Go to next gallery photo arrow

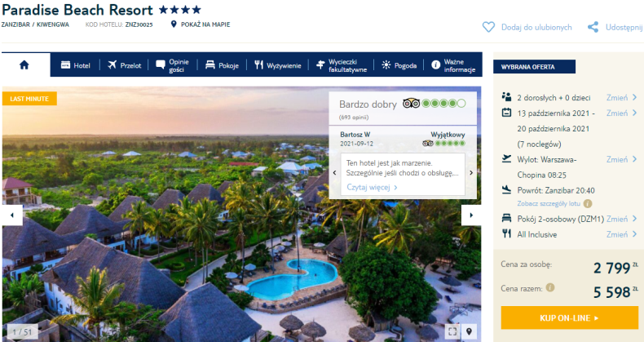(x=471, y=215)
